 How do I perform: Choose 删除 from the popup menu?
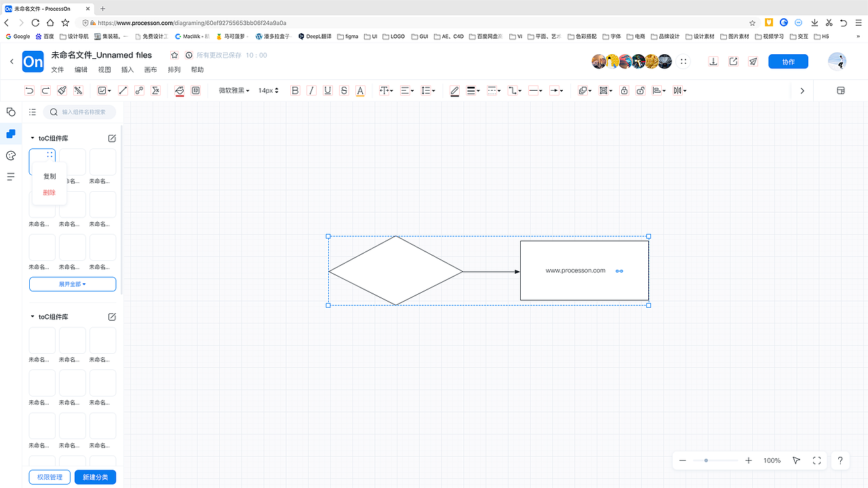pos(50,192)
